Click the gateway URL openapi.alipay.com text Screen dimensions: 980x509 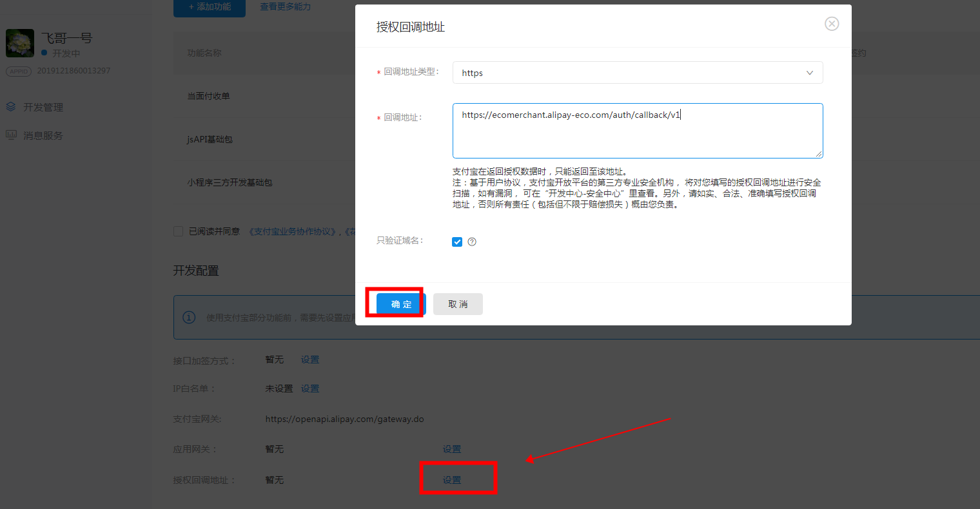(345, 419)
